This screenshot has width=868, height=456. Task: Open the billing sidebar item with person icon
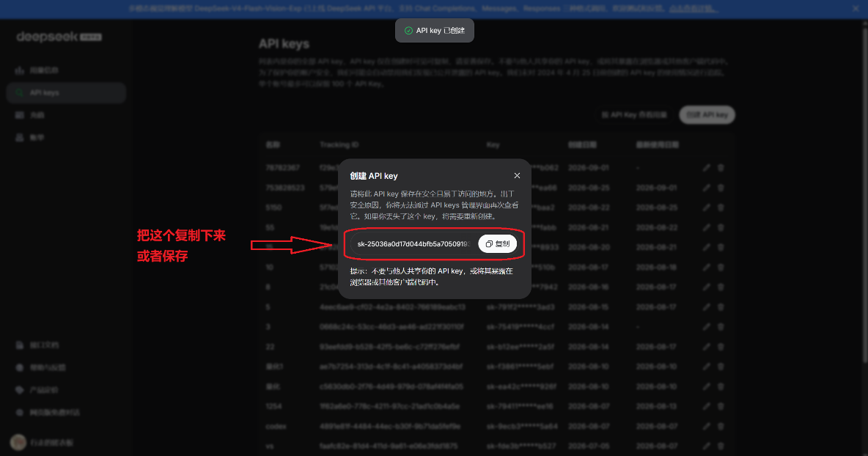pos(66,137)
